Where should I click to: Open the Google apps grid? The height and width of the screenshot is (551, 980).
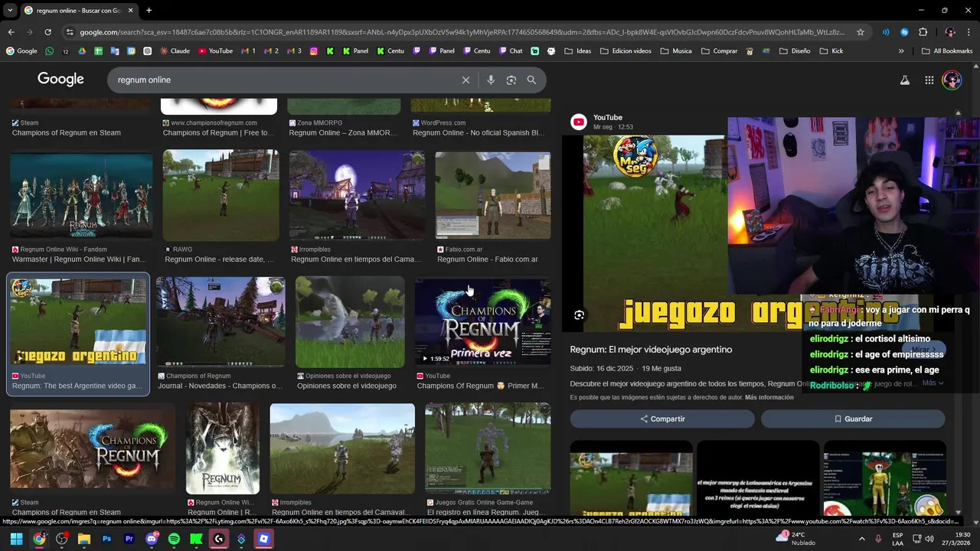[929, 80]
